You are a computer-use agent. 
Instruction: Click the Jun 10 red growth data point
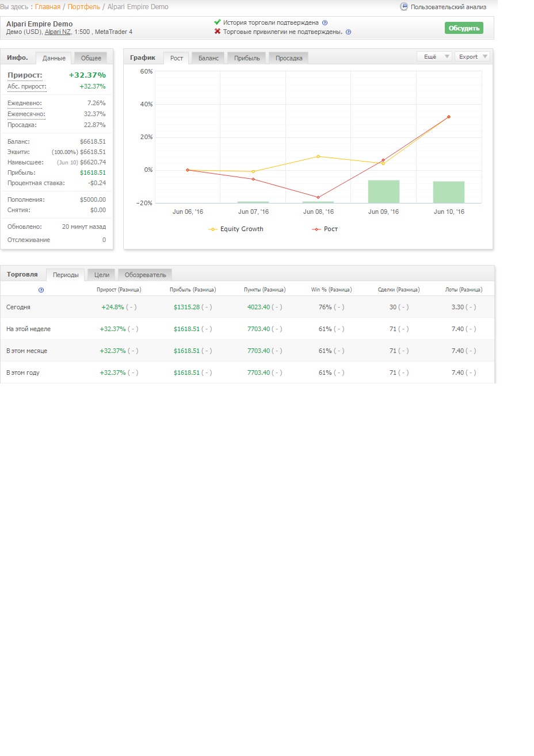point(449,117)
